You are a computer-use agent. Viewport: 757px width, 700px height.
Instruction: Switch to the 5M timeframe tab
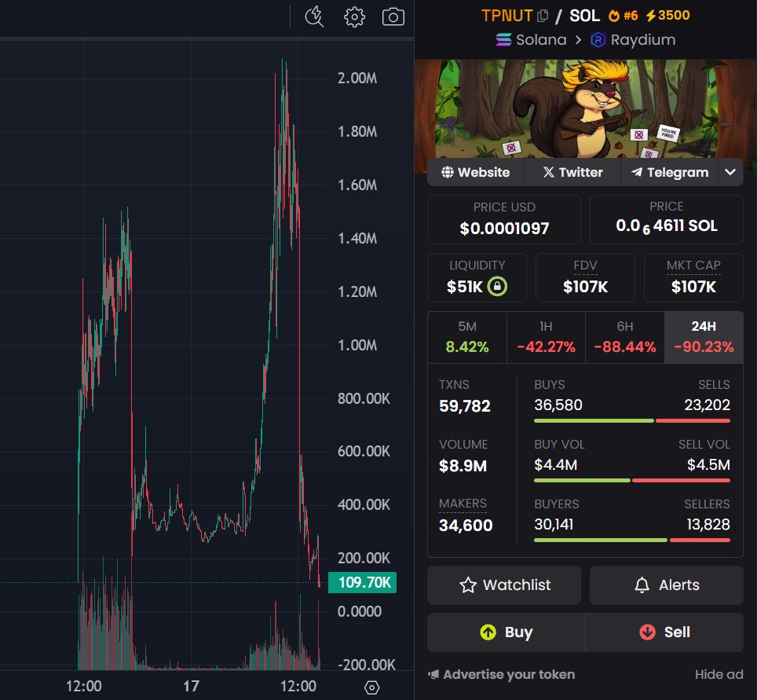tap(467, 336)
